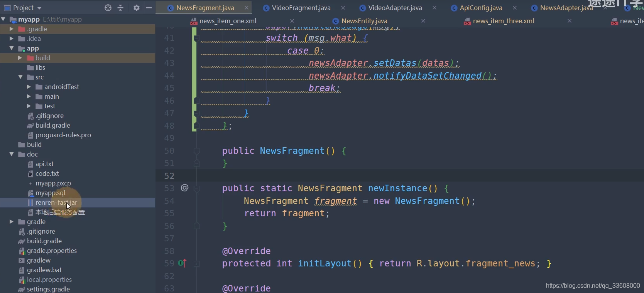Collapse the NewsFragment constructor at line 50
This screenshot has width=644, height=293.
[x=196, y=151]
